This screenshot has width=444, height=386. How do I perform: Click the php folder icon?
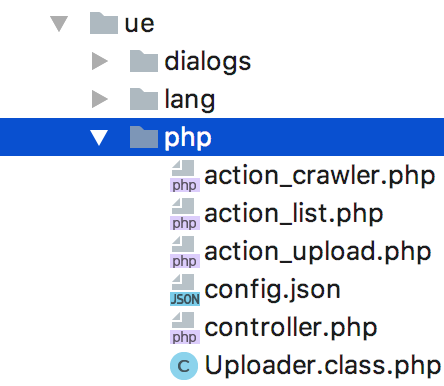click(x=144, y=137)
